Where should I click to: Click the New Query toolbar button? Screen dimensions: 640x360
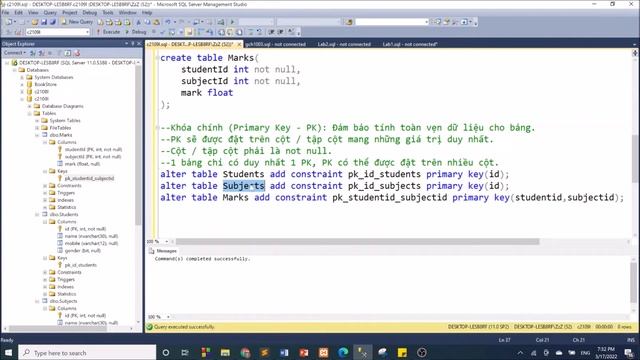pyautogui.click(x=77, y=22)
